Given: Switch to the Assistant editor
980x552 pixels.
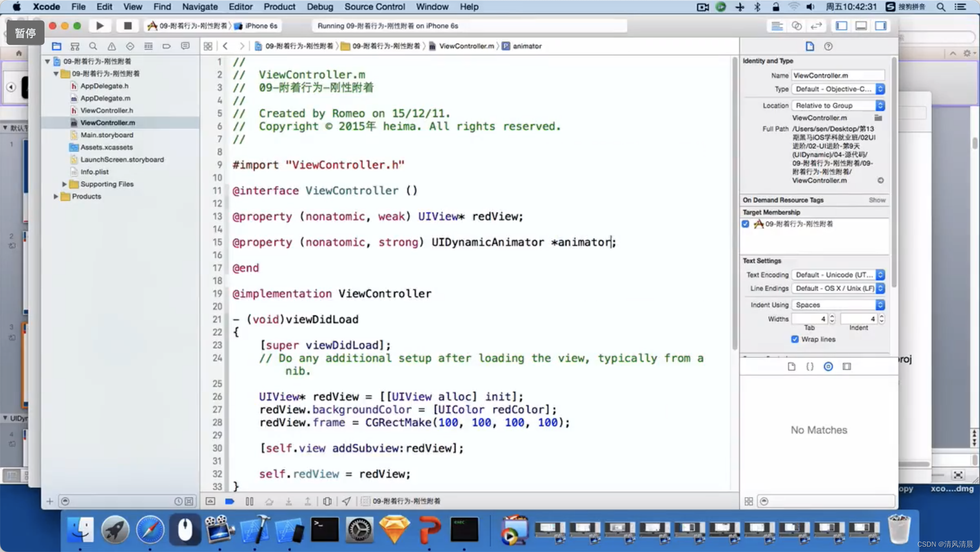Looking at the screenshot, I should [796, 26].
